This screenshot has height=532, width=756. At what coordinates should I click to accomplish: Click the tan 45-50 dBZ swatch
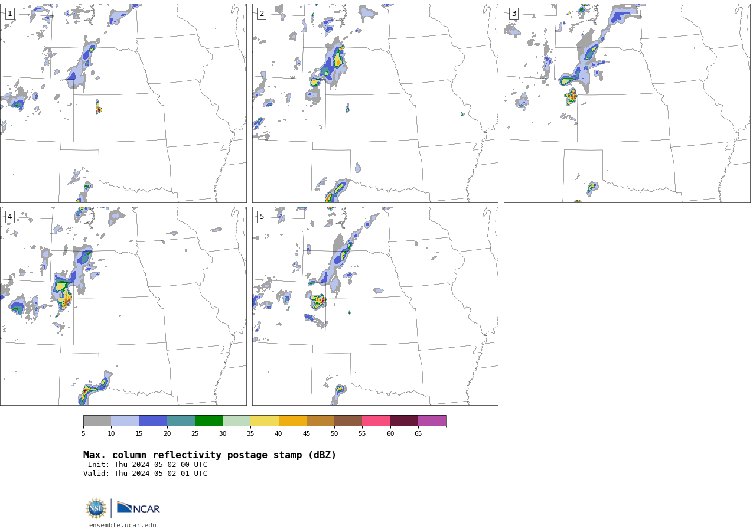point(320,421)
